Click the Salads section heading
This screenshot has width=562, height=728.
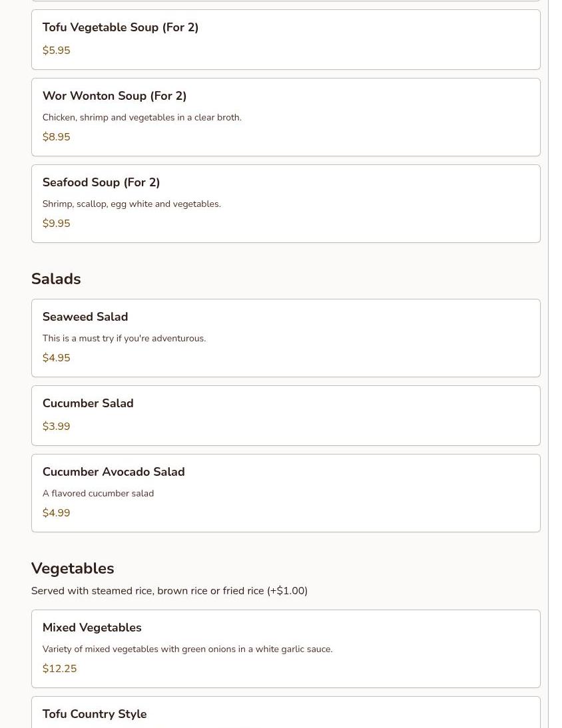coord(56,279)
